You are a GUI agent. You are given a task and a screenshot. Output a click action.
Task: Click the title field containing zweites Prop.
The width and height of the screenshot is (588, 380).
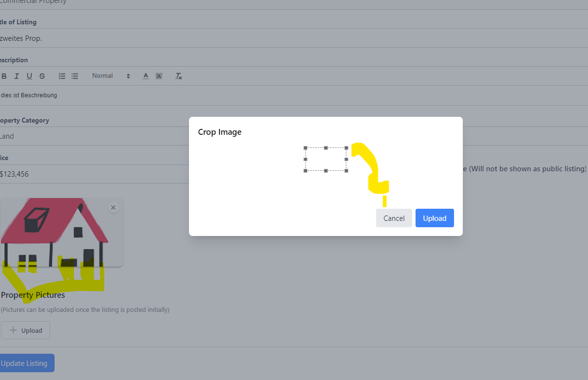[x=93, y=38]
